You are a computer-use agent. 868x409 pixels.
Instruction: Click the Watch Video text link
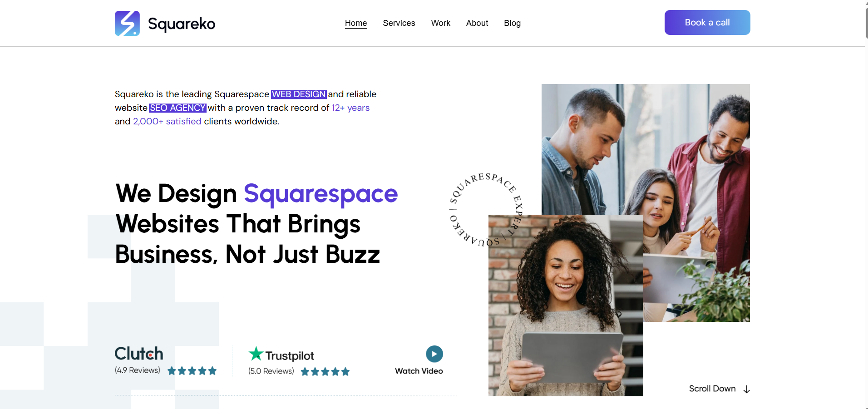[x=419, y=371]
